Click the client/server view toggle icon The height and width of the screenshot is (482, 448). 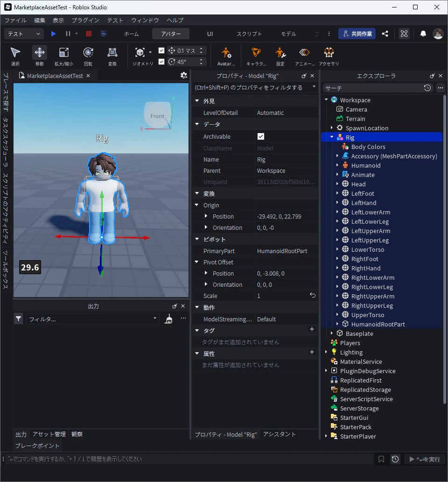(104, 34)
